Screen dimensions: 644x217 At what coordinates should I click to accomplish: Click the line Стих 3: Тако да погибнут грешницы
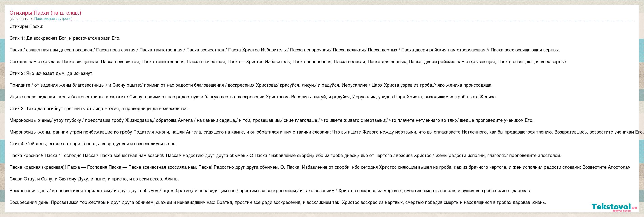99,109
